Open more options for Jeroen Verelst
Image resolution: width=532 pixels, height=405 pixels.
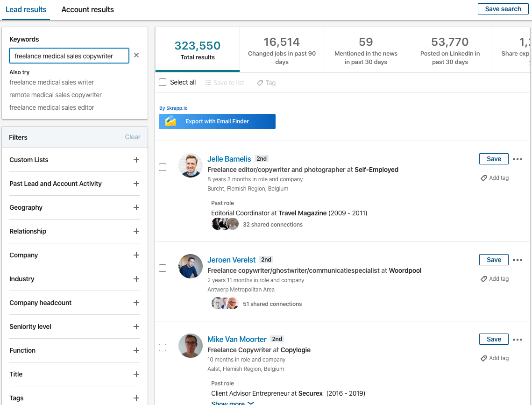point(518,260)
